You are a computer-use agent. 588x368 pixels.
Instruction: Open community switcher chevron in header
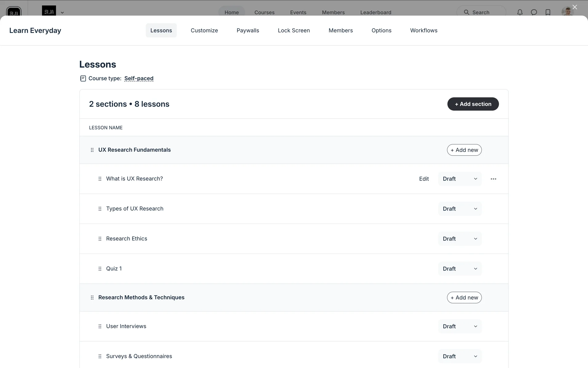coord(62,13)
